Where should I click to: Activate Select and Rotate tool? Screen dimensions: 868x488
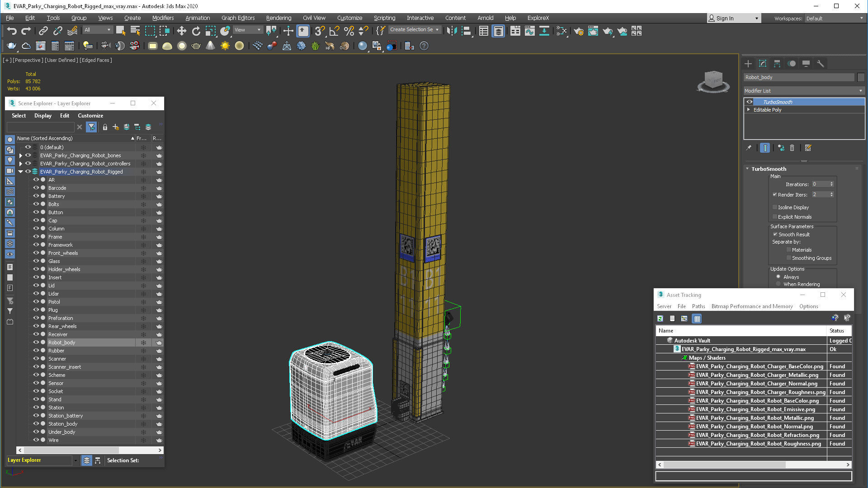196,31
